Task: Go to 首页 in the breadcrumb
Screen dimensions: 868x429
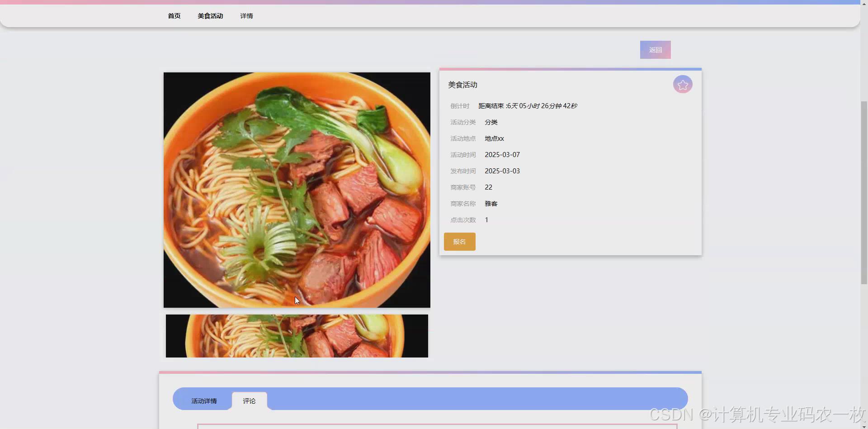Action: (x=174, y=16)
